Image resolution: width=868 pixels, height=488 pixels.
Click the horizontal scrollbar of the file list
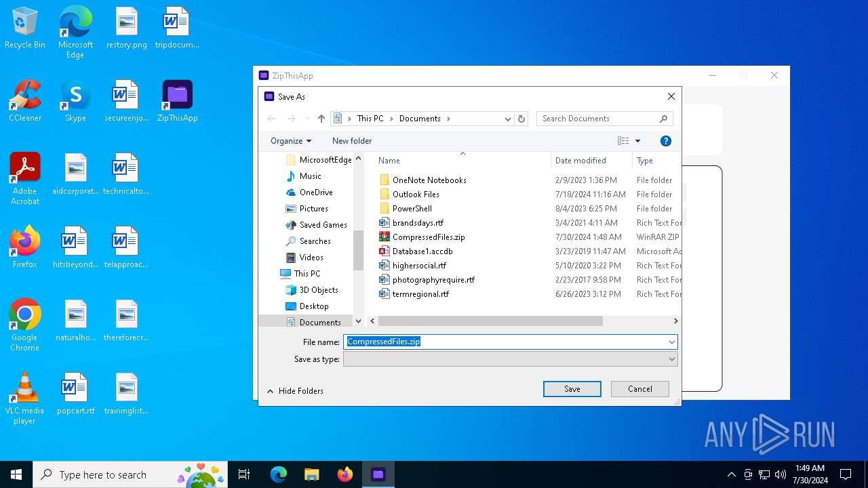[490, 321]
